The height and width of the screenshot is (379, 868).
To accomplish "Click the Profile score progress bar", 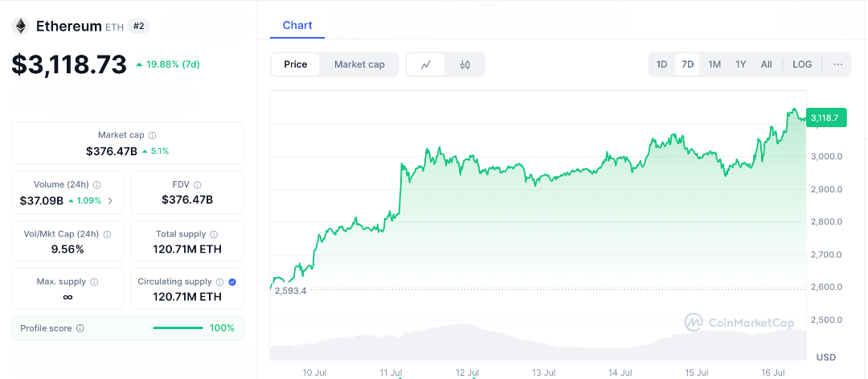I will coord(178,328).
